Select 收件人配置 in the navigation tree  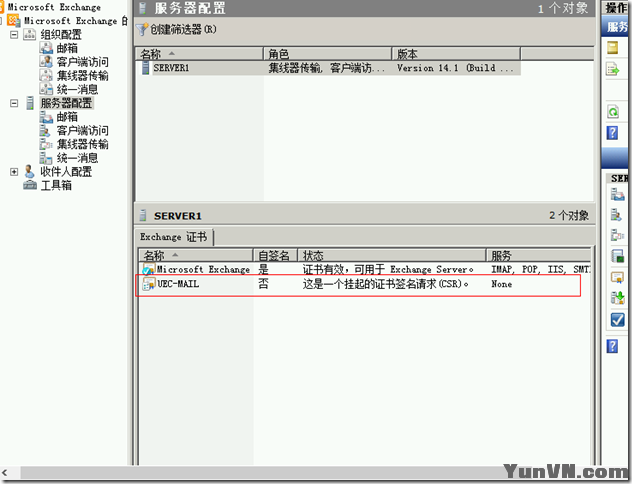click(66, 172)
